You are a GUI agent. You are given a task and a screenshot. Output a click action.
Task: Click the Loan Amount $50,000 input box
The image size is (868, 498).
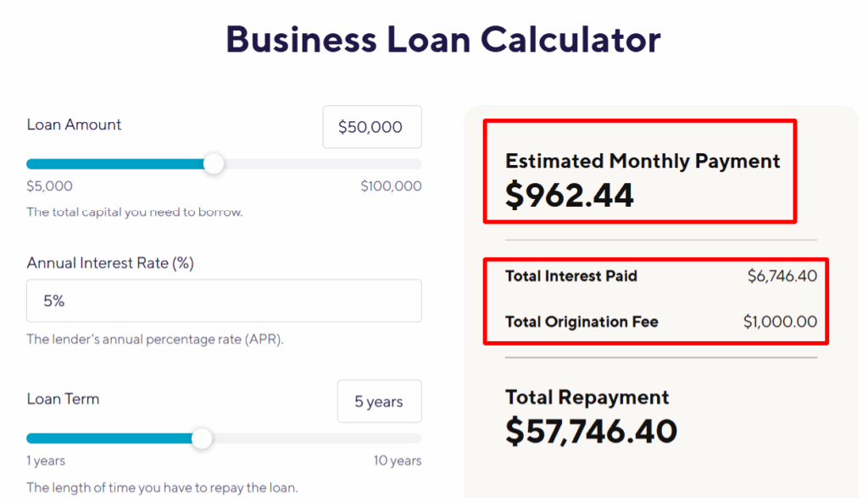click(371, 127)
